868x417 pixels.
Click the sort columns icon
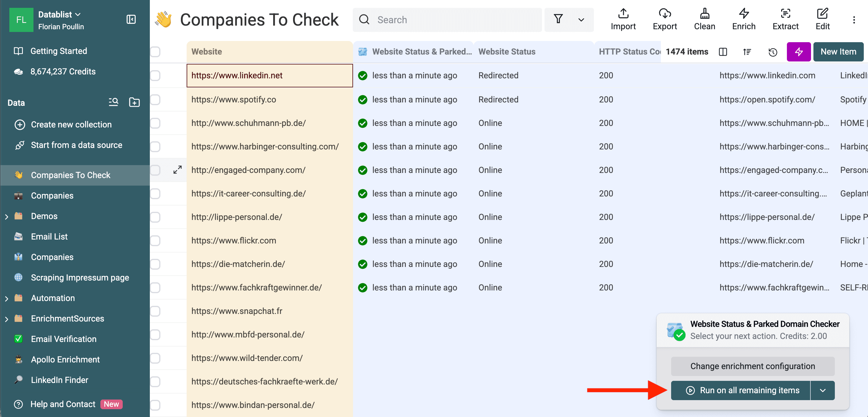pyautogui.click(x=747, y=52)
